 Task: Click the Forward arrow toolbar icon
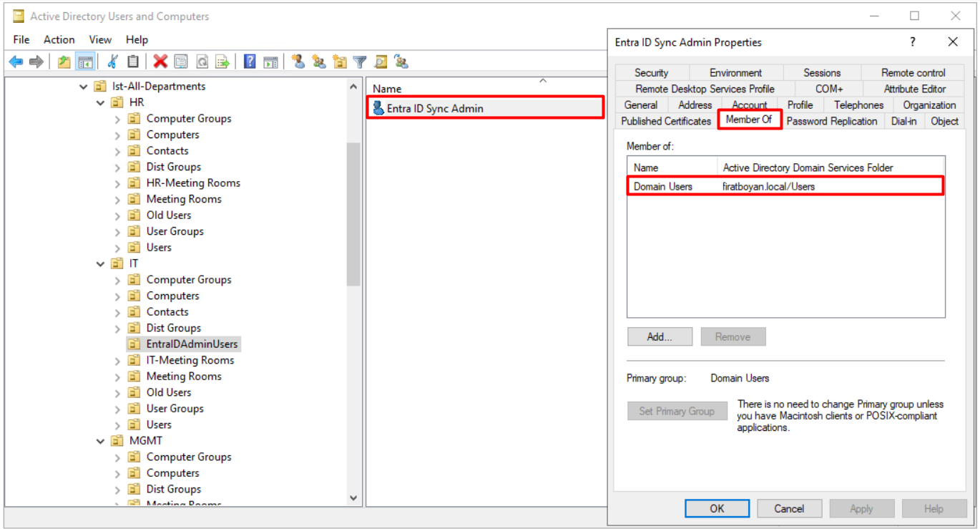tap(36, 62)
